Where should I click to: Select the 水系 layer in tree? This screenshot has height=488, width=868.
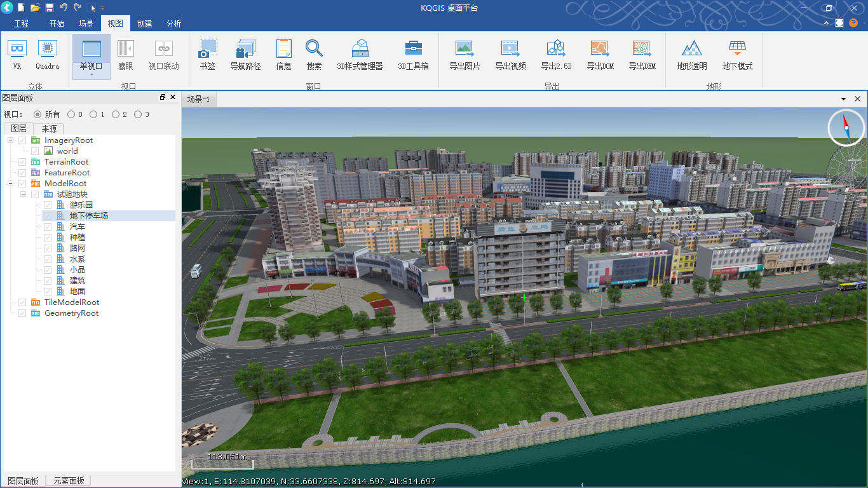pos(78,259)
